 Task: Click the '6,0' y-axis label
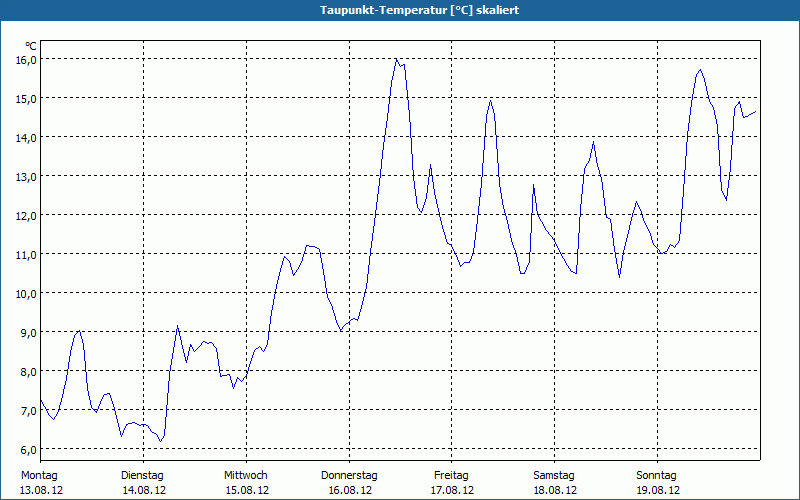click(x=29, y=449)
